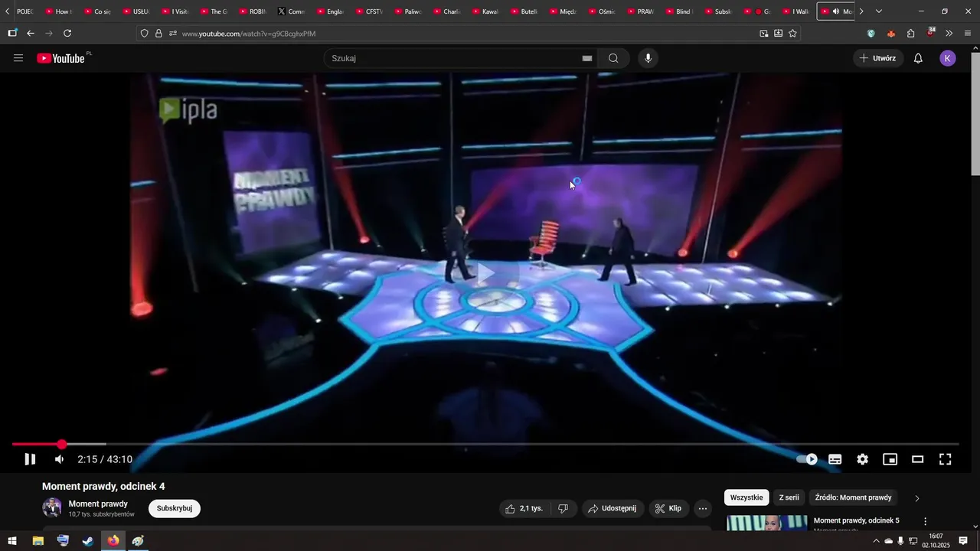Click the browser back arrow
The width and height of the screenshot is (980, 551).
click(x=31, y=33)
